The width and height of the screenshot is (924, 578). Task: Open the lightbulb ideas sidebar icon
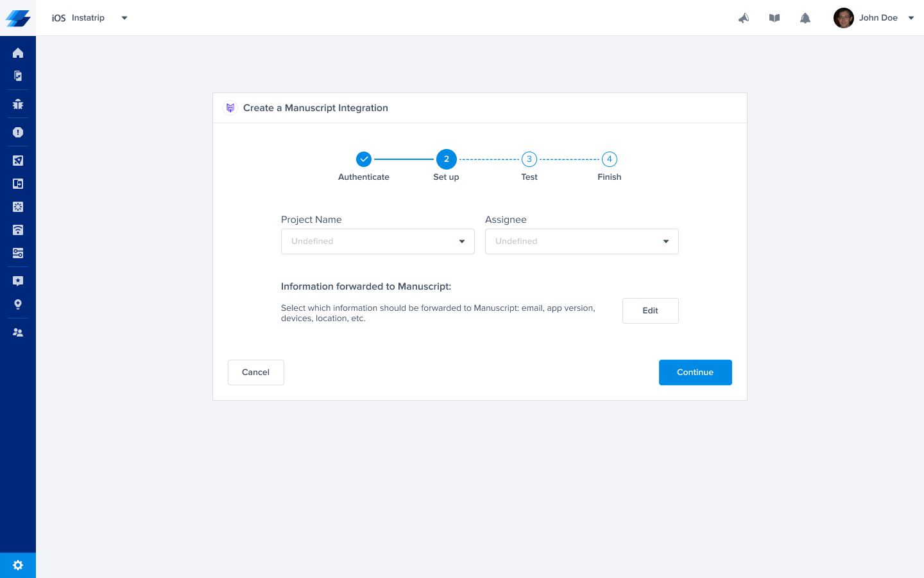pos(18,304)
